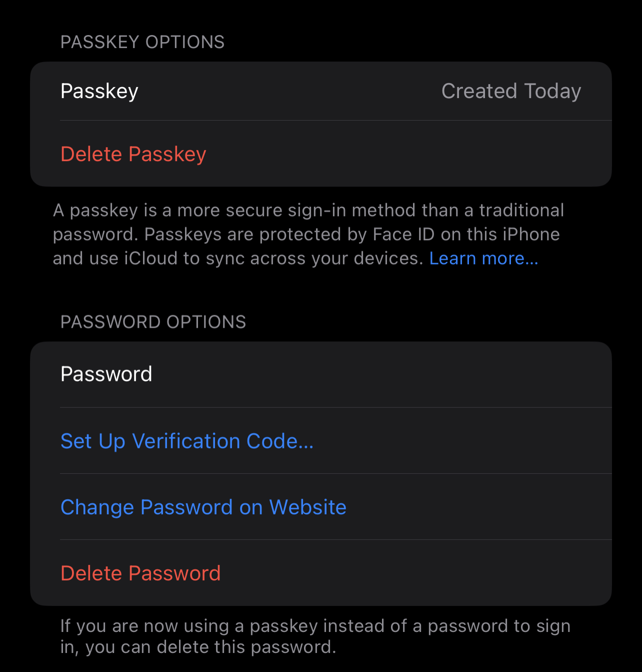Tap the footer note about deleting password
642x672 pixels.
[315, 636]
